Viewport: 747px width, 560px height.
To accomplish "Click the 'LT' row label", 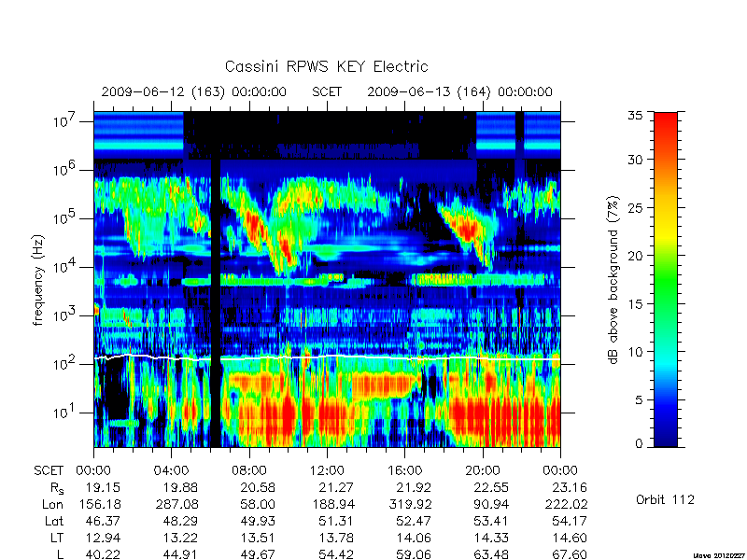I will tap(57, 539).
